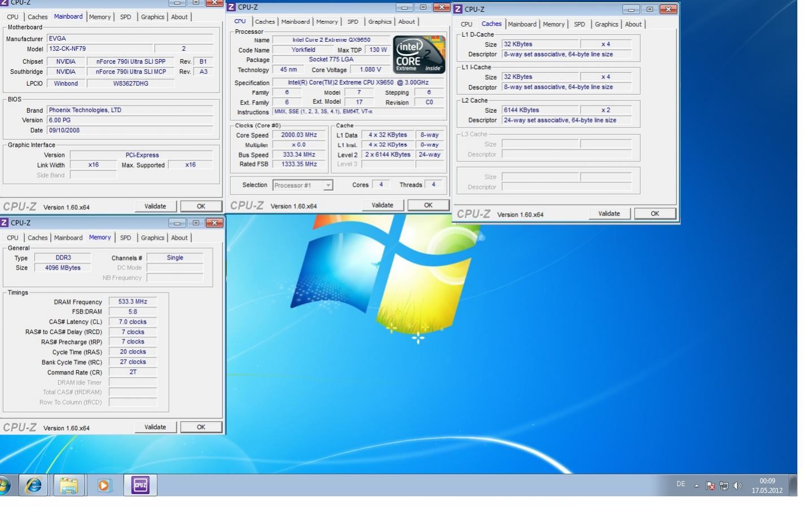
Task: Select Memory tab in Caches window
Action: [554, 24]
